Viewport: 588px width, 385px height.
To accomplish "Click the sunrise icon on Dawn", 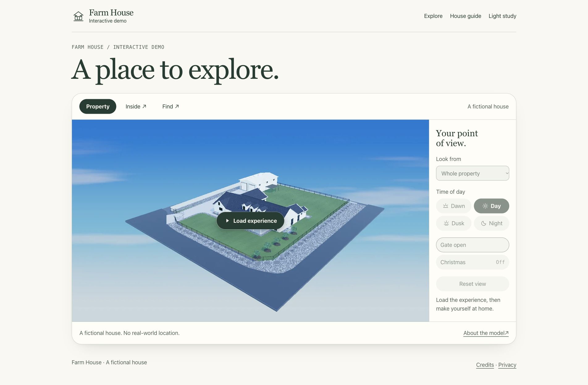I will [x=446, y=206].
